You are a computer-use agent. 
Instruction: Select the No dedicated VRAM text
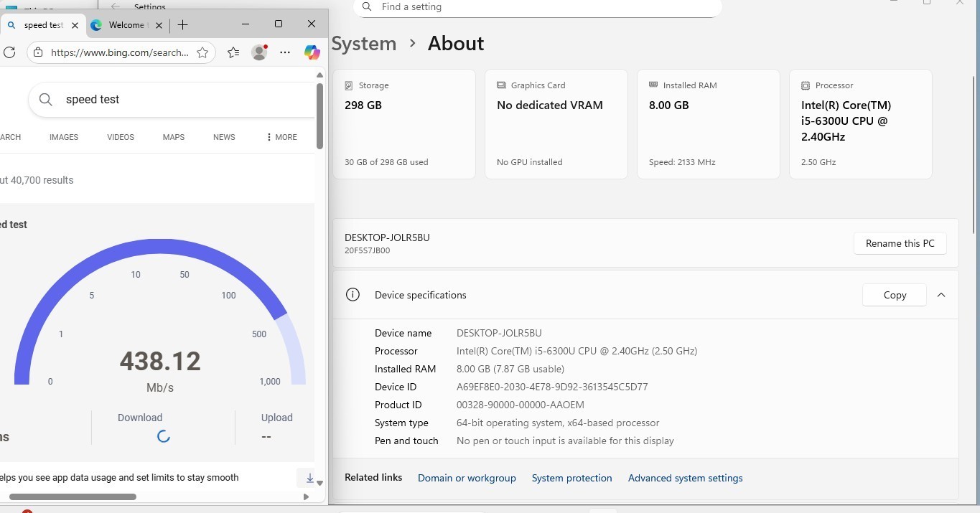(x=550, y=105)
